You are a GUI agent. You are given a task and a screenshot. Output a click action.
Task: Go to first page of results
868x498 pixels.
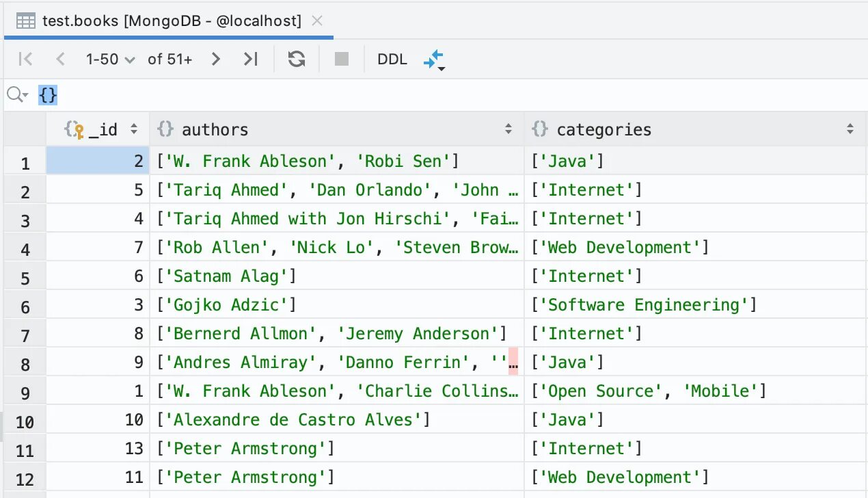[25, 60]
